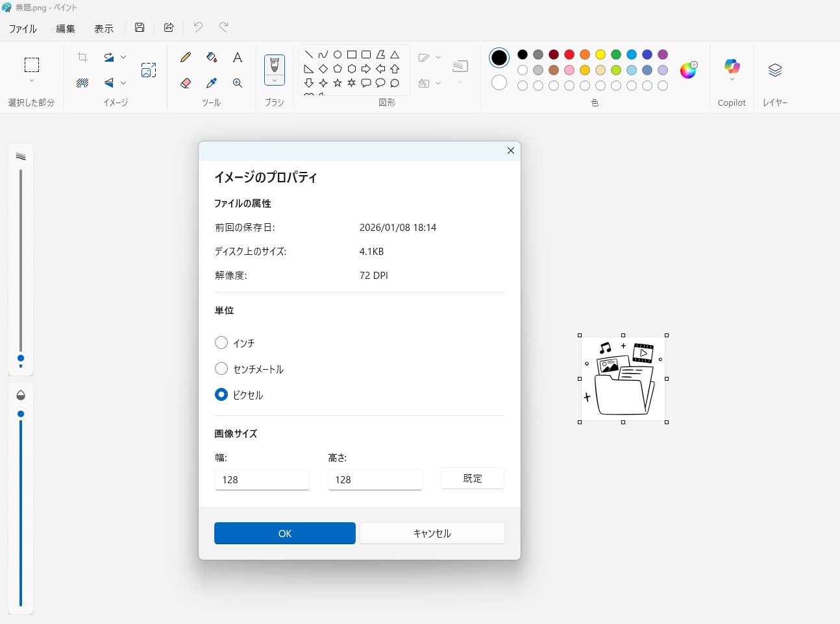
Task: Expand the rotate options dropdown
Action: click(x=123, y=57)
